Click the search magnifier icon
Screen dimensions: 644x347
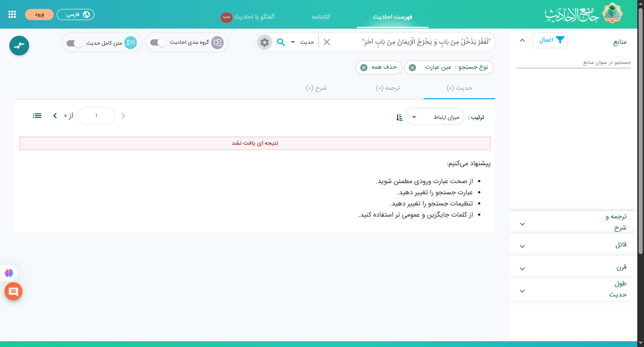(281, 42)
